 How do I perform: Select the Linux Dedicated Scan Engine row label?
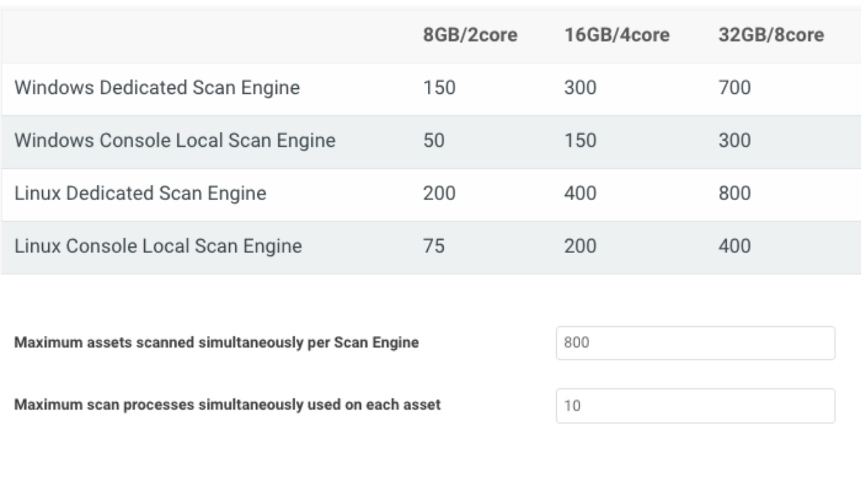(140, 194)
